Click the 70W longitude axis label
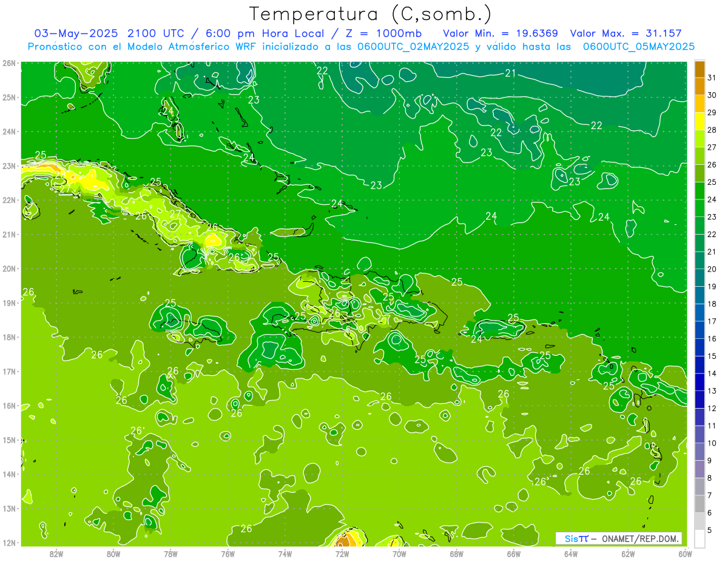 (399, 554)
